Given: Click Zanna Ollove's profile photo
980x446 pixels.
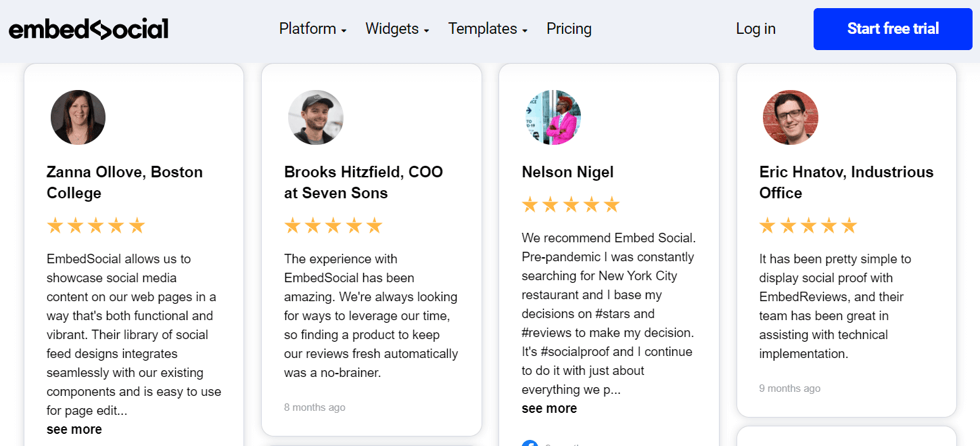Looking at the screenshot, I should (x=78, y=117).
